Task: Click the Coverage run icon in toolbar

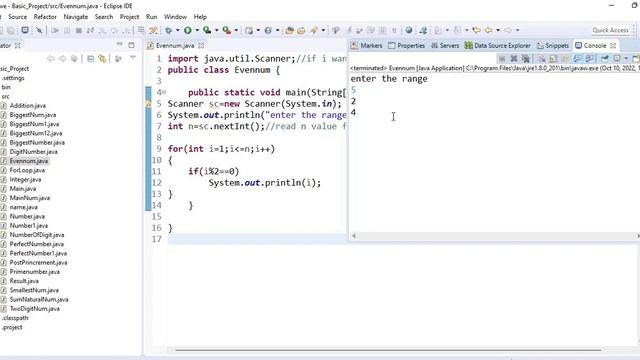Action: click(207, 30)
